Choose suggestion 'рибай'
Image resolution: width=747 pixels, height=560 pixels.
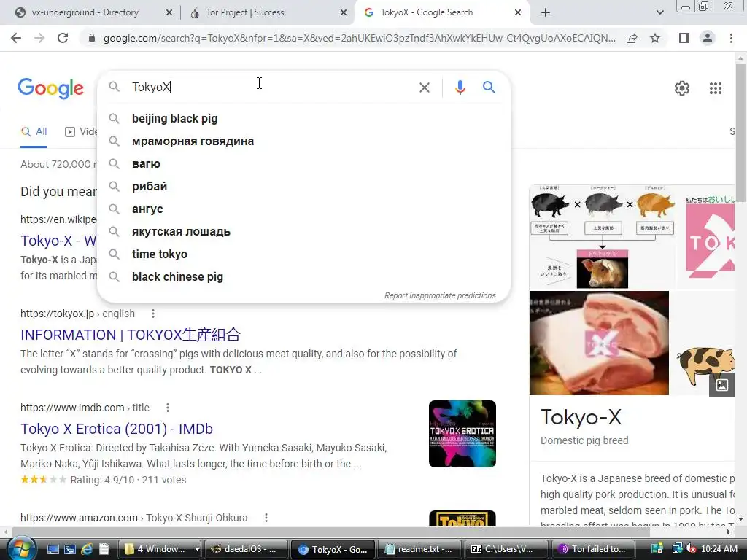coord(303,186)
